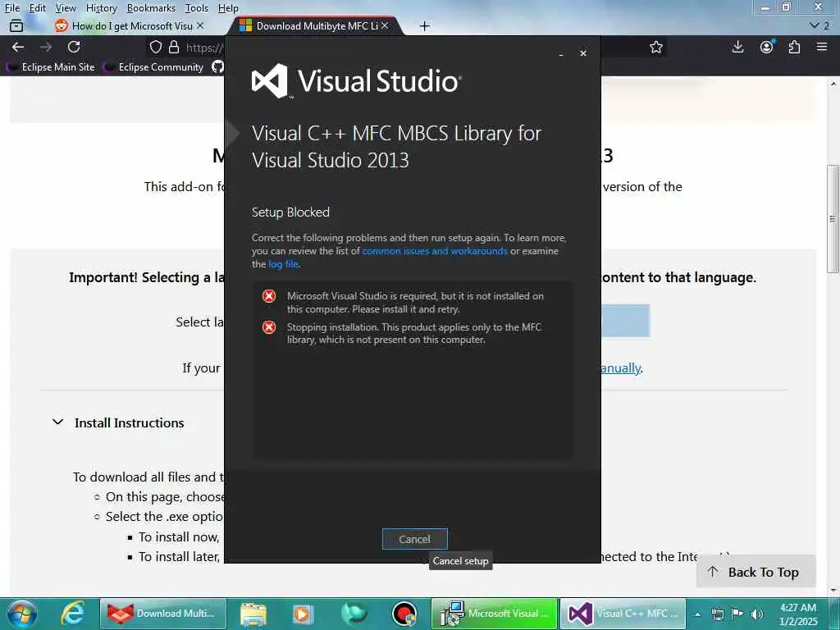The width and height of the screenshot is (840, 630).
Task: Click the Visual Studio logo in dialog
Action: click(356, 81)
